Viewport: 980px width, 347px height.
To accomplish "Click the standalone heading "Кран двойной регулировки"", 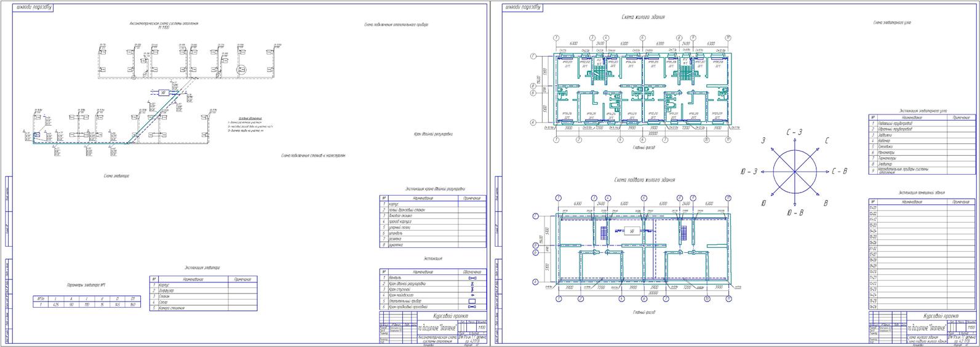I will [434, 134].
